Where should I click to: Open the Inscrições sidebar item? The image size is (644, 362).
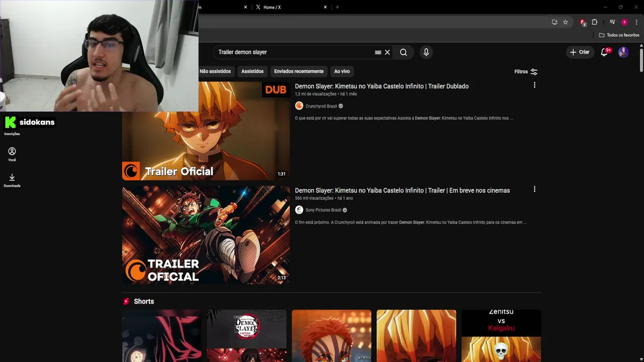(x=12, y=134)
